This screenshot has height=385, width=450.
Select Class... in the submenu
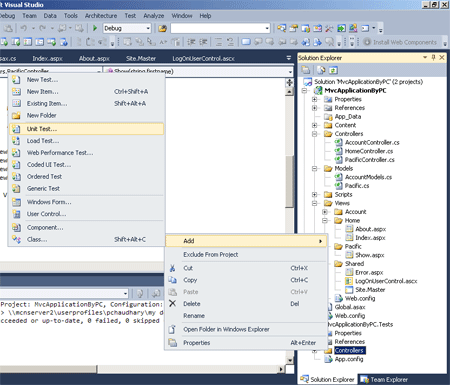pos(87,240)
